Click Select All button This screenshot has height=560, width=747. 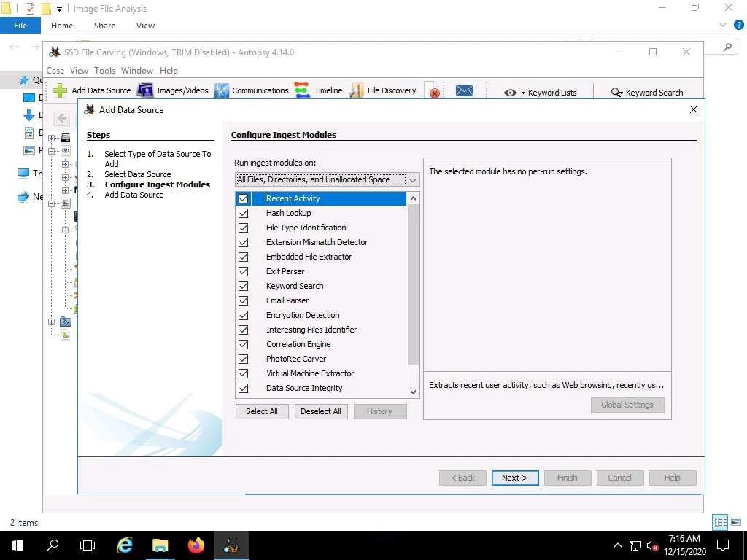pyautogui.click(x=262, y=411)
